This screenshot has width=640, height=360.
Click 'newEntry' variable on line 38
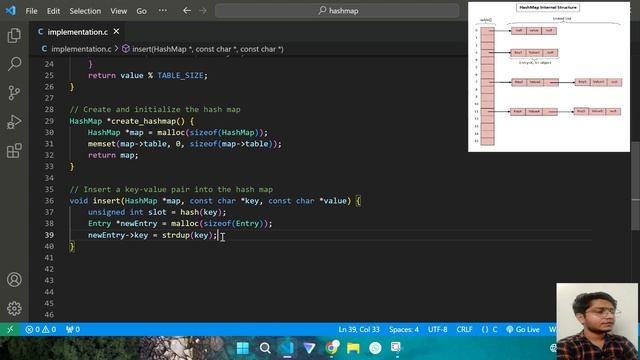pos(139,224)
